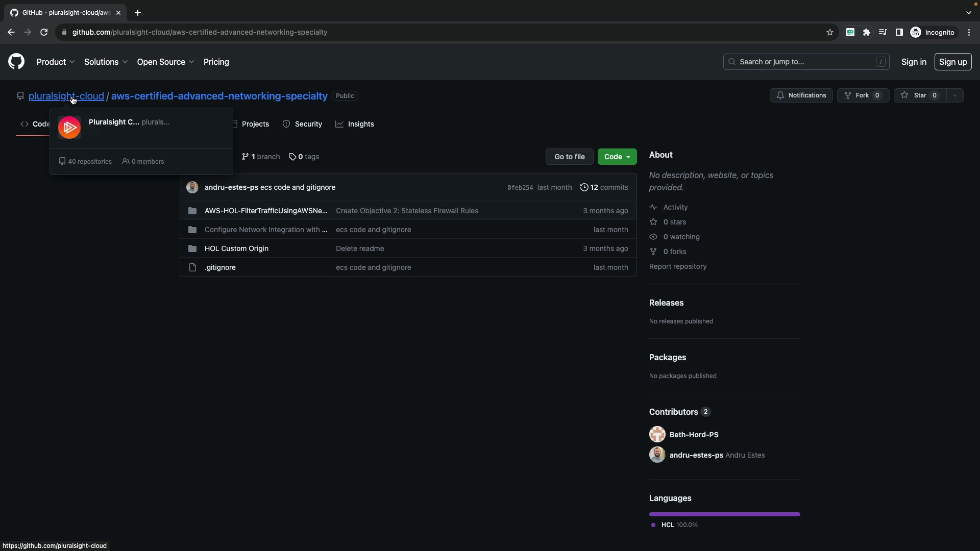Expand the star lists dropdown arrow

[954, 95]
